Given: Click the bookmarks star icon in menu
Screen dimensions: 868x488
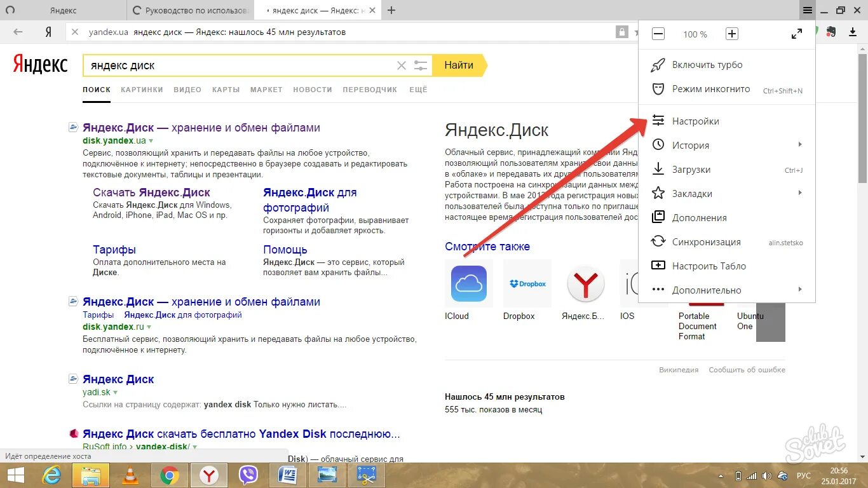Looking at the screenshot, I should tap(658, 193).
